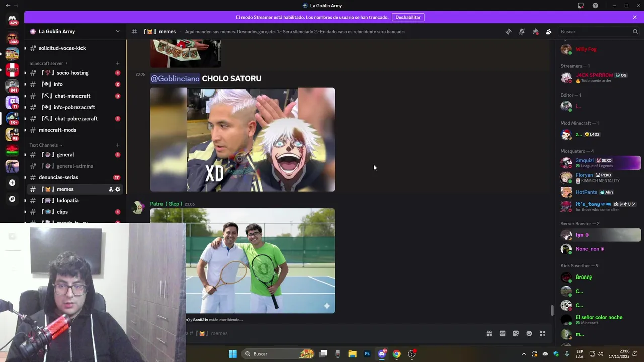
Task: Open the socio-hosting channel
Action: click(74, 73)
